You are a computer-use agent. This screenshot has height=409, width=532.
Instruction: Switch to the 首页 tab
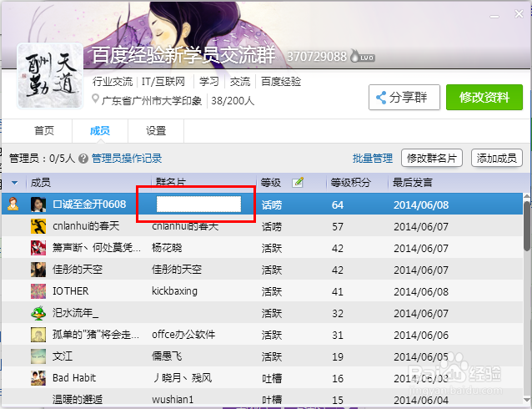[x=44, y=130]
